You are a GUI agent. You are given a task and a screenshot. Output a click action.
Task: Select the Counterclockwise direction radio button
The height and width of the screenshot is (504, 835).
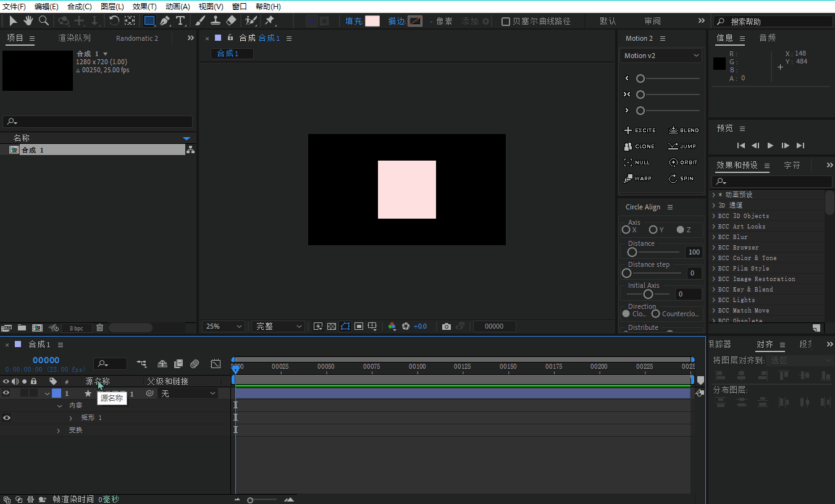pyautogui.click(x=656, y=314)
